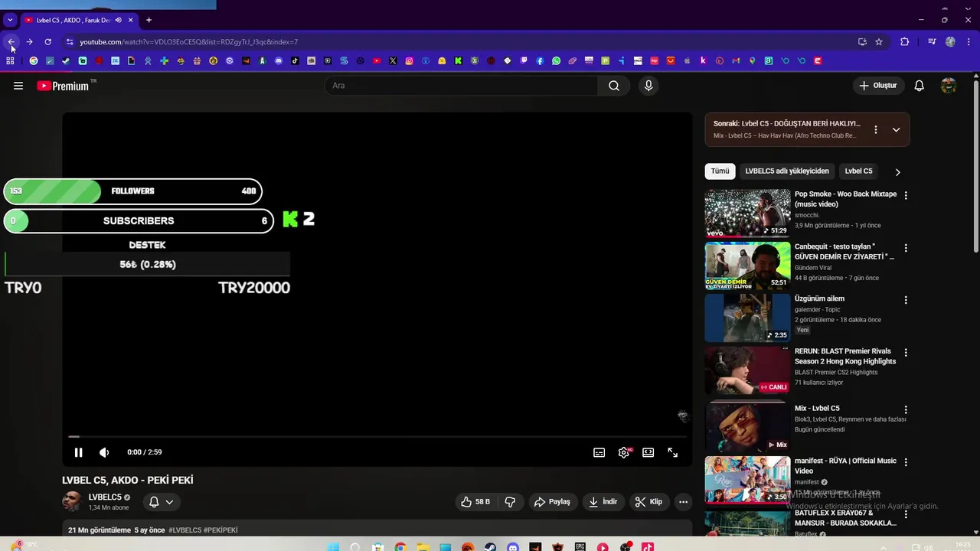
Task: Reload the page in browser
Action: (47, 42)
